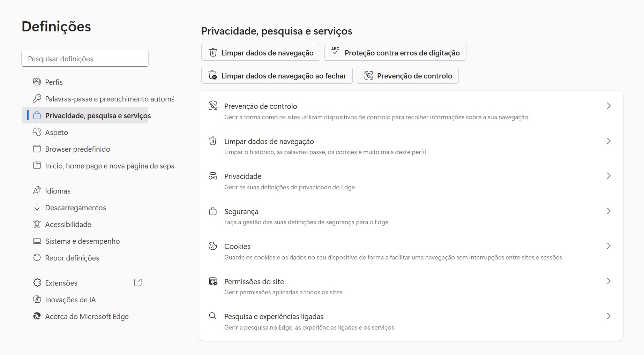Open Sistema e desempenho settings section
Viewport: 644px width, 355px height.
point(82,241)
